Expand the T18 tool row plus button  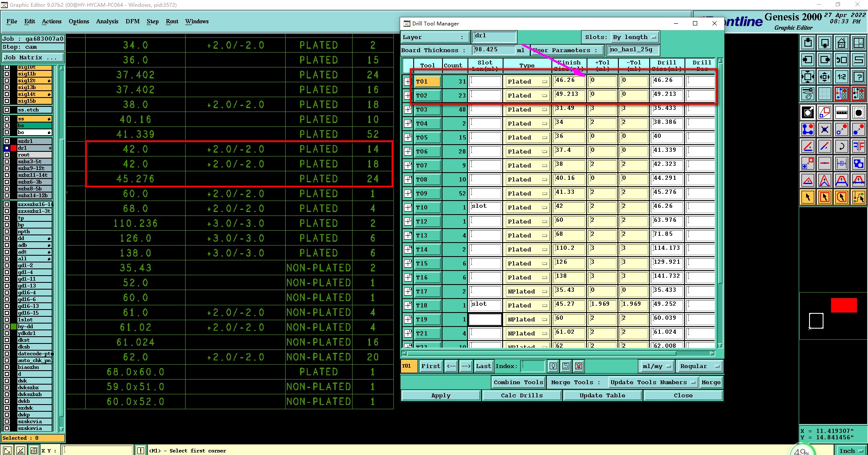click(x=407, y=305)
